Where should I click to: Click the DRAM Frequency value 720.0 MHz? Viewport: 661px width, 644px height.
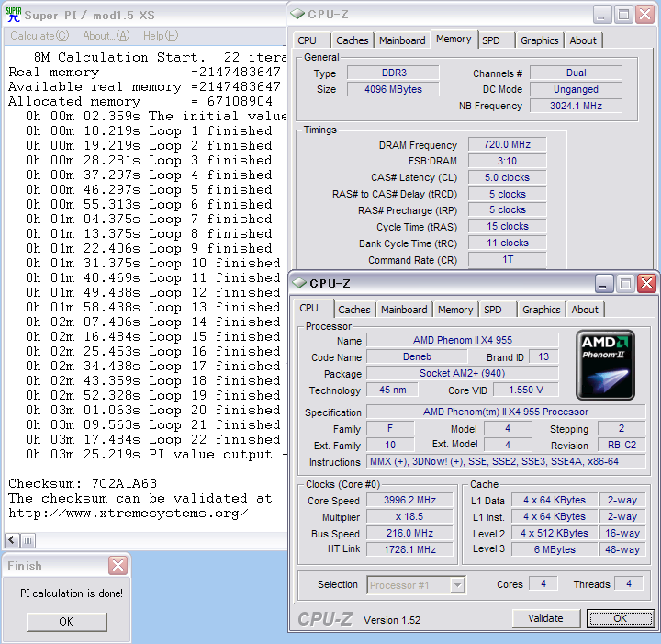point(507,144)
